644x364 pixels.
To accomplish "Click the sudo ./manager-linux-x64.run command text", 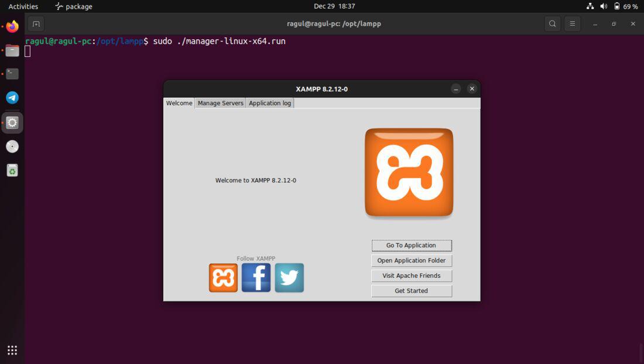I will tap(220, 41).
